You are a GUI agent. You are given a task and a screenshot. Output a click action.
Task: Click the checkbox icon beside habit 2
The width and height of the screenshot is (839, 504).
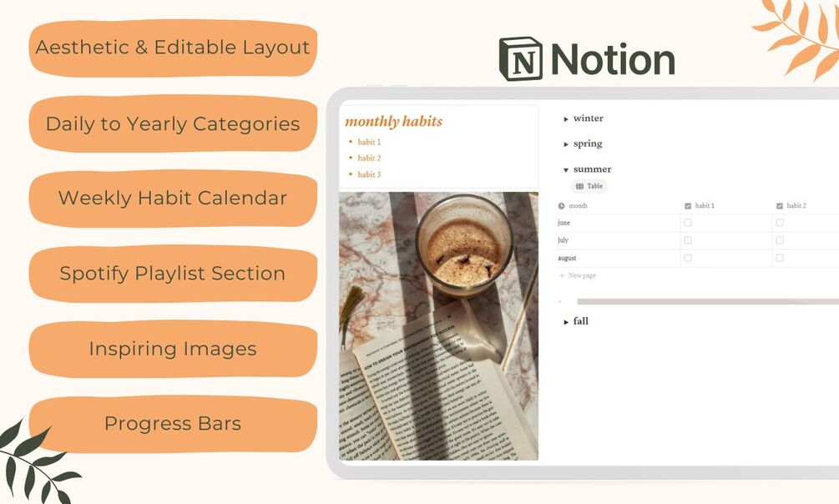780,205
